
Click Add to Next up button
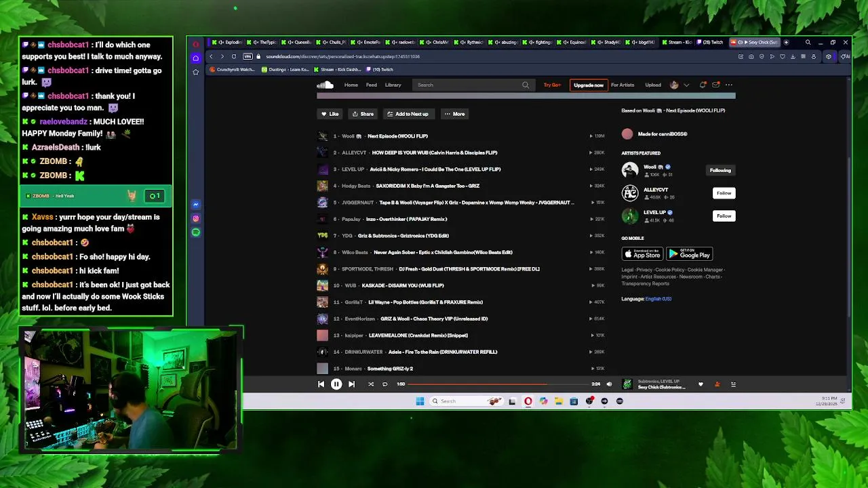(408, 114)
